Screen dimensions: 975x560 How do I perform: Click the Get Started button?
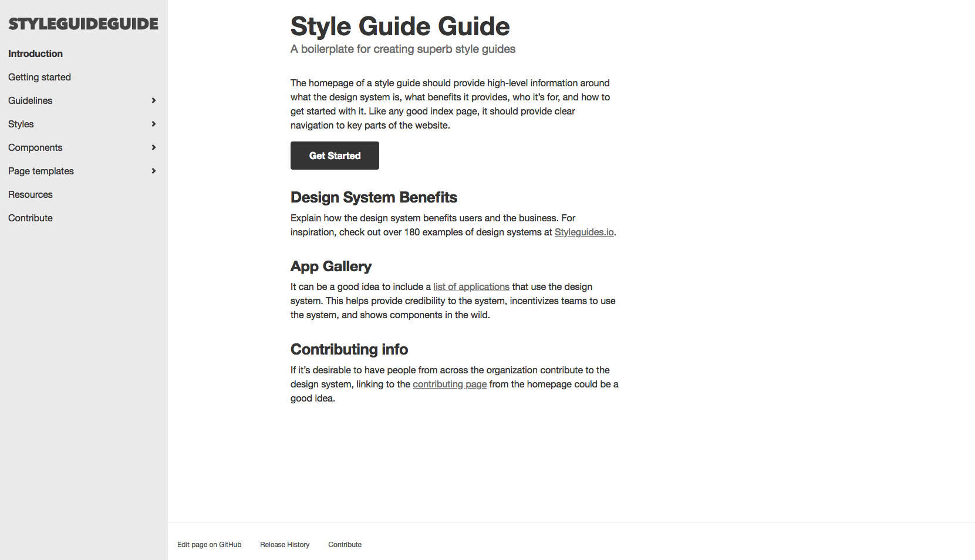pos(335,156)
